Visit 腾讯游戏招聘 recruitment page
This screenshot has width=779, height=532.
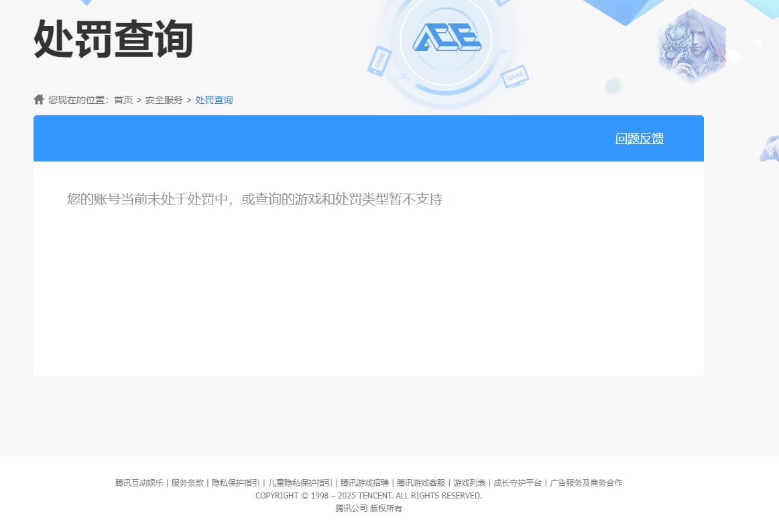tap(365, 482)
